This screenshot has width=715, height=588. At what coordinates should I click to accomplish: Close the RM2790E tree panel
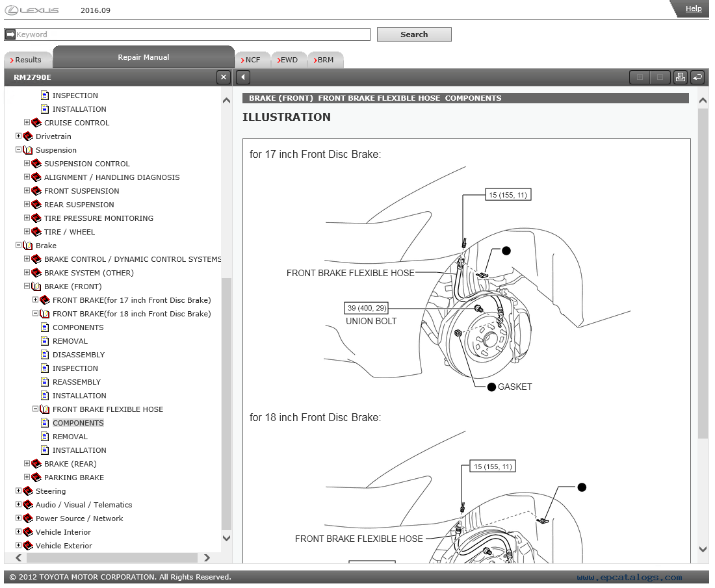(x=223, y=77)
